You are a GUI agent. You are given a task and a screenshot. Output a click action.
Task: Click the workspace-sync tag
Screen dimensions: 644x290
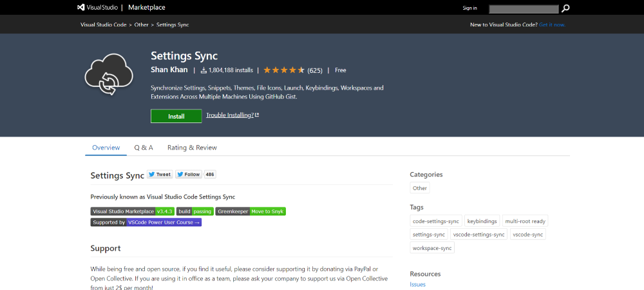click(432, 248)
